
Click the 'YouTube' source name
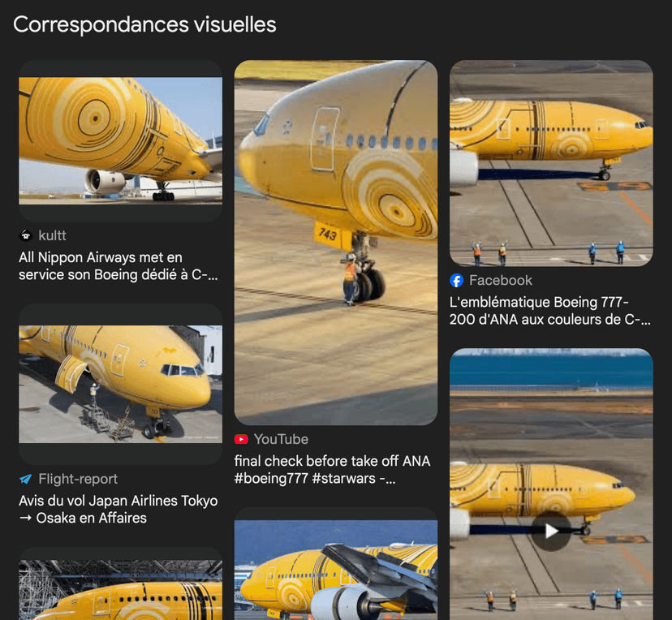click(281, 439)
